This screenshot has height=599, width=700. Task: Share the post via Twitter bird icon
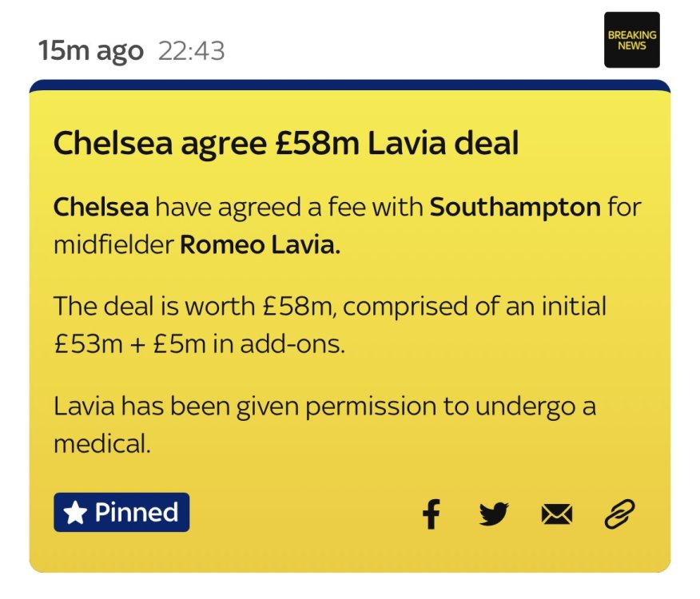tap(494, 514)
